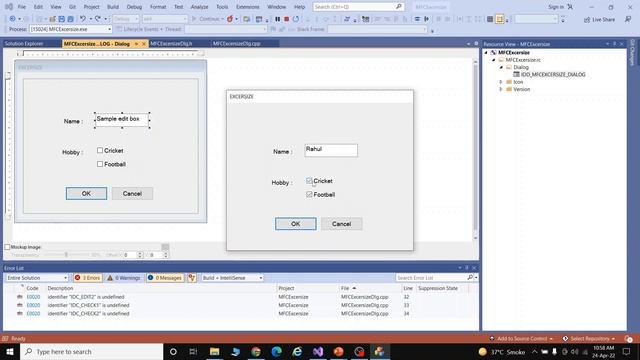Check the Cricket checkbox in dialog editor
The image size is (640, 360).
click(100, 151)
